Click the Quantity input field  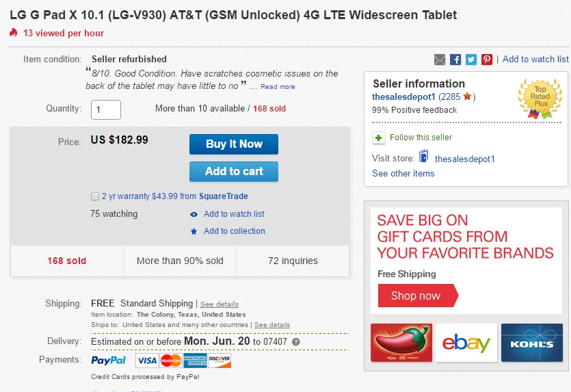[x=105, y=109]
